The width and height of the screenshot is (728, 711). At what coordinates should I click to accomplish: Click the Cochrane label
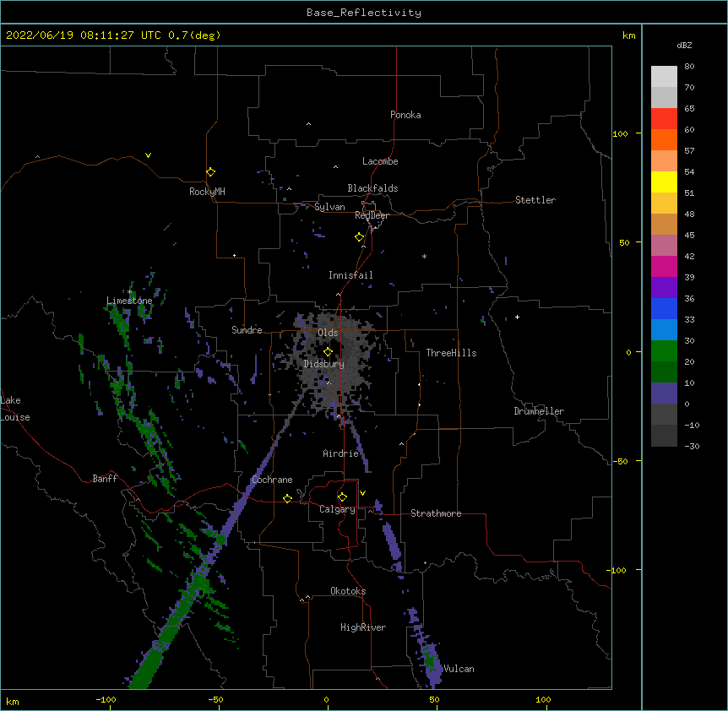pos(272,480)
